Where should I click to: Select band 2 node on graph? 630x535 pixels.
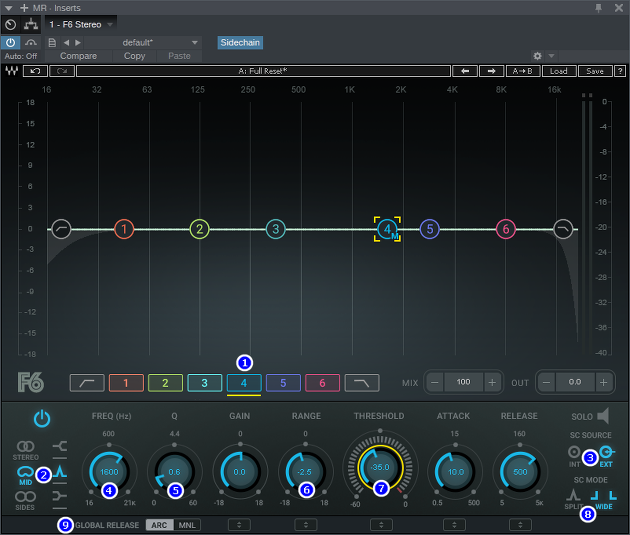[x=200, y=229]
